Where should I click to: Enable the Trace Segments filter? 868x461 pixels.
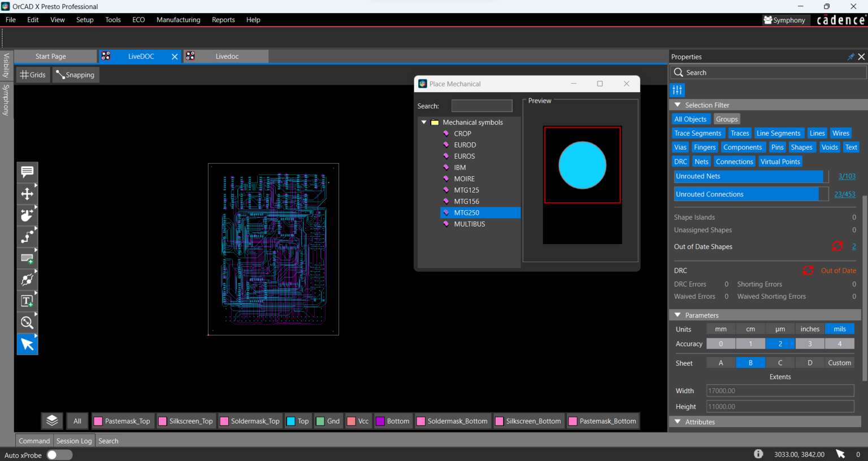point(698,133)
